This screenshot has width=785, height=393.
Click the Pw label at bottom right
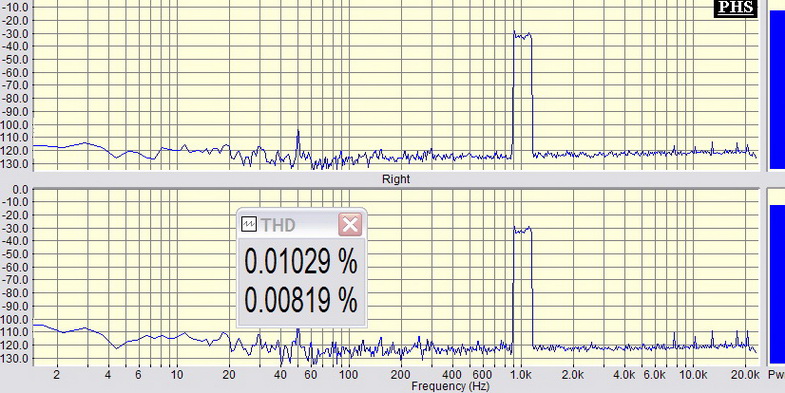(775, 375)
